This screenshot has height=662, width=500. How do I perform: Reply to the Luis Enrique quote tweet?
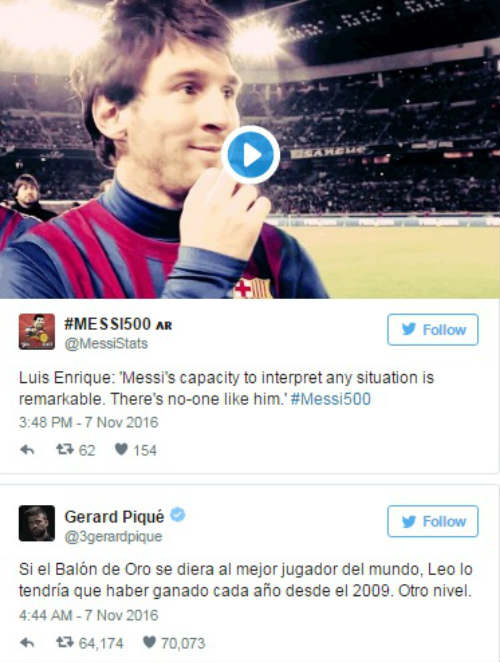point(27,450)
